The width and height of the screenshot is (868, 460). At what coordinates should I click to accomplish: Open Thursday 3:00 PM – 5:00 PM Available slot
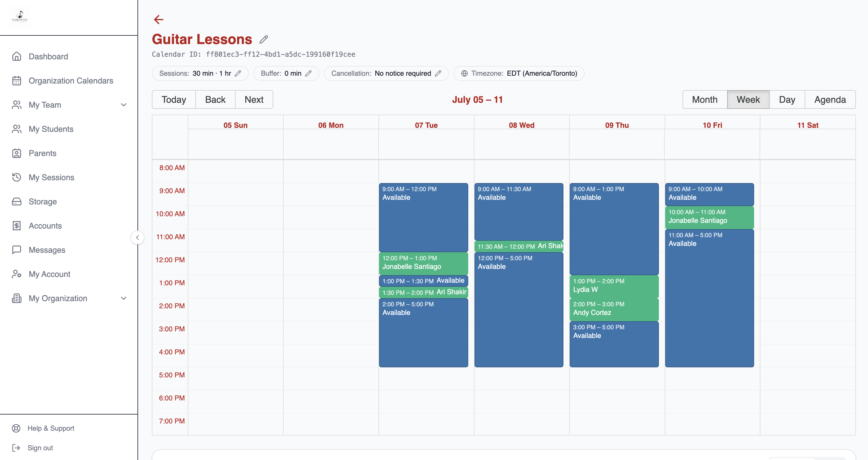click(x=614, y=344)
